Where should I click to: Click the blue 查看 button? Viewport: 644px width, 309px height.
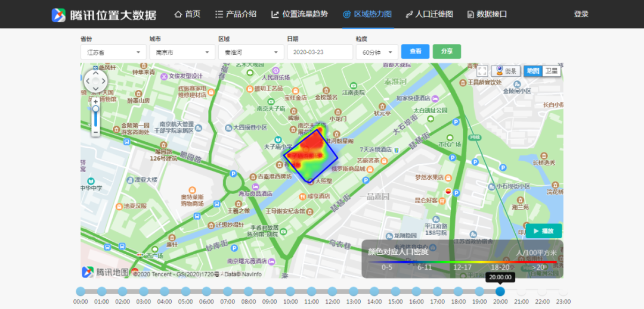415,52
